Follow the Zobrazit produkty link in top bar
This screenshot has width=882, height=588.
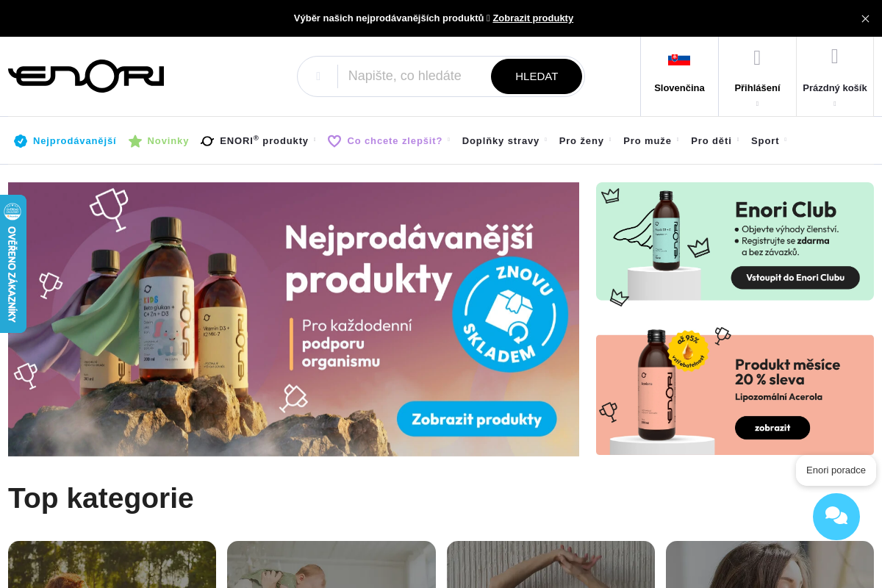[x=533, y=18]
